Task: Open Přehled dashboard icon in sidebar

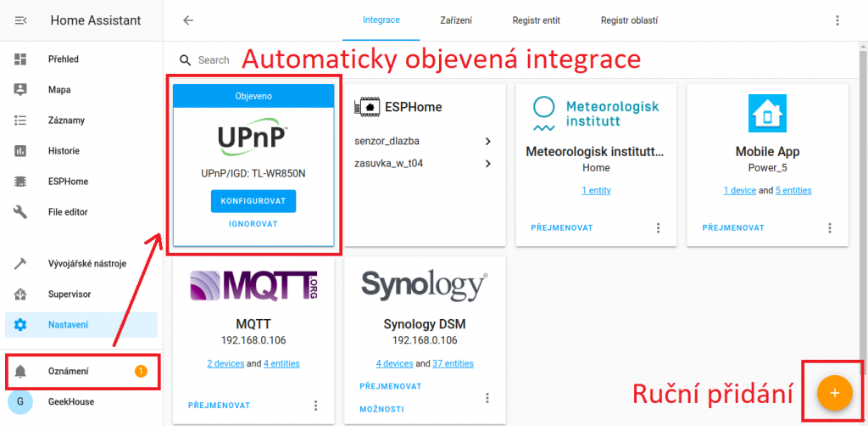Action: (x=20, y=59)
